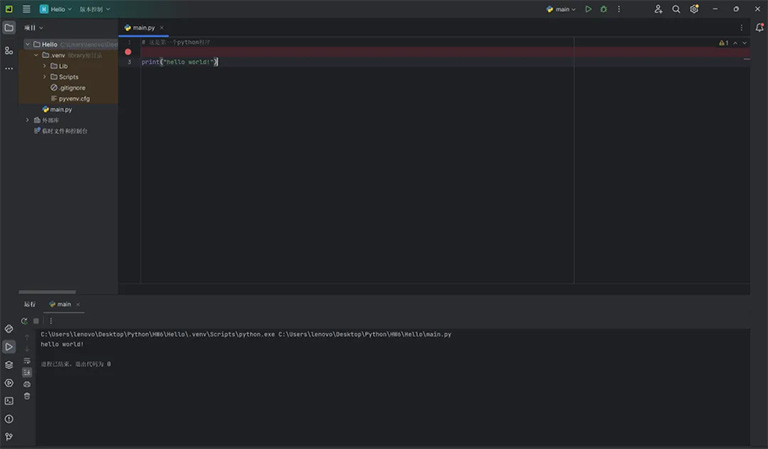
Task: Expand the Lib folder
Action: (45, 66)
